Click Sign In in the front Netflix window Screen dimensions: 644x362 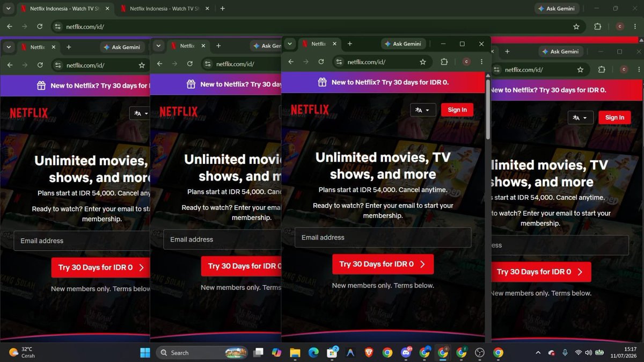(457, 110)
